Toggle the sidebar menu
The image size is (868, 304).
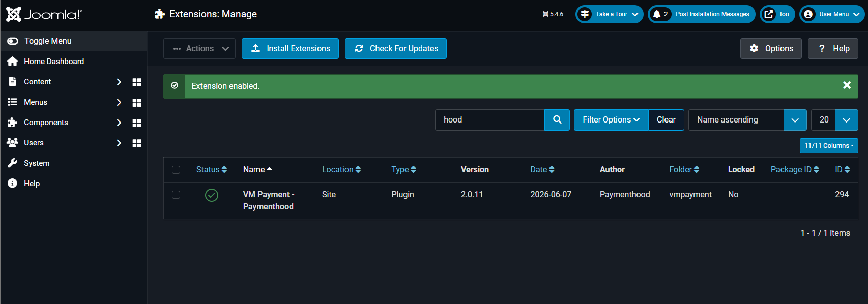click(74, 41)
